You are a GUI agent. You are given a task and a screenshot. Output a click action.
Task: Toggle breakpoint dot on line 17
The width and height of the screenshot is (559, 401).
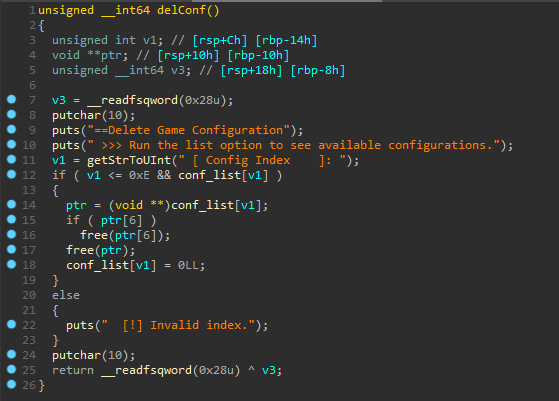tap(11, 249)
